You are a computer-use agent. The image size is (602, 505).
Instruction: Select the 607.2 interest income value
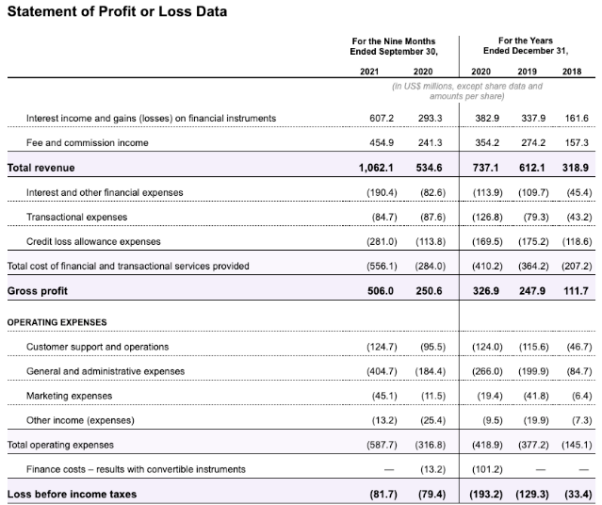pyautogui.click(x=382, y=118)
